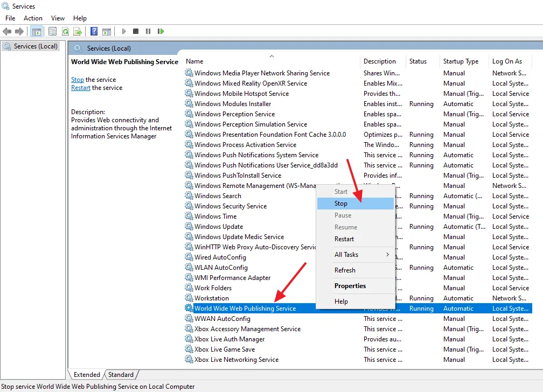543x392 pixels.
Task: Choose Refresh in the context menu
Action: (356, 270)
